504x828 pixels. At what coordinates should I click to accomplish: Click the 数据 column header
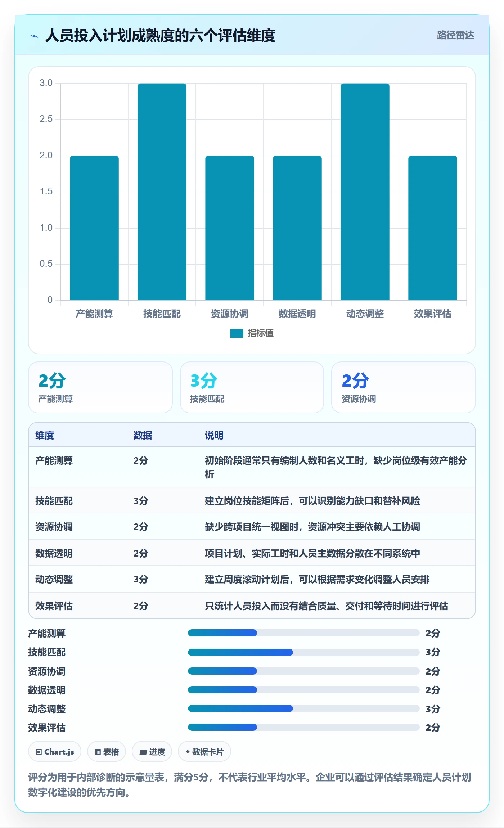[x=143, y=435]
